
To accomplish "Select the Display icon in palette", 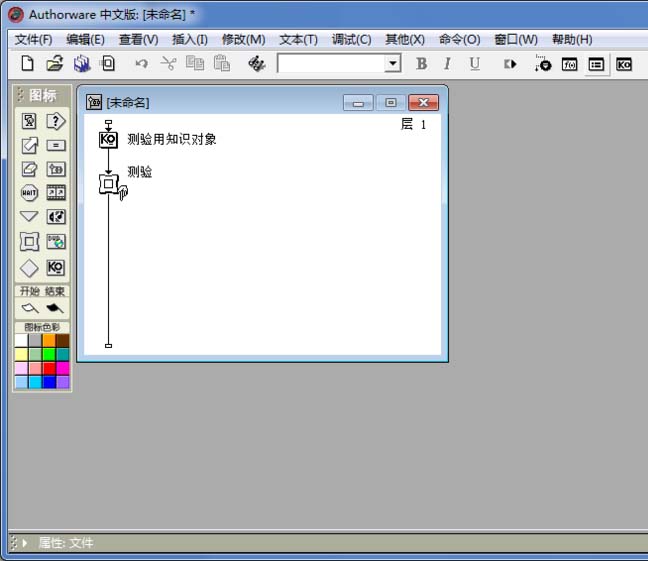I will coord(29,121).
